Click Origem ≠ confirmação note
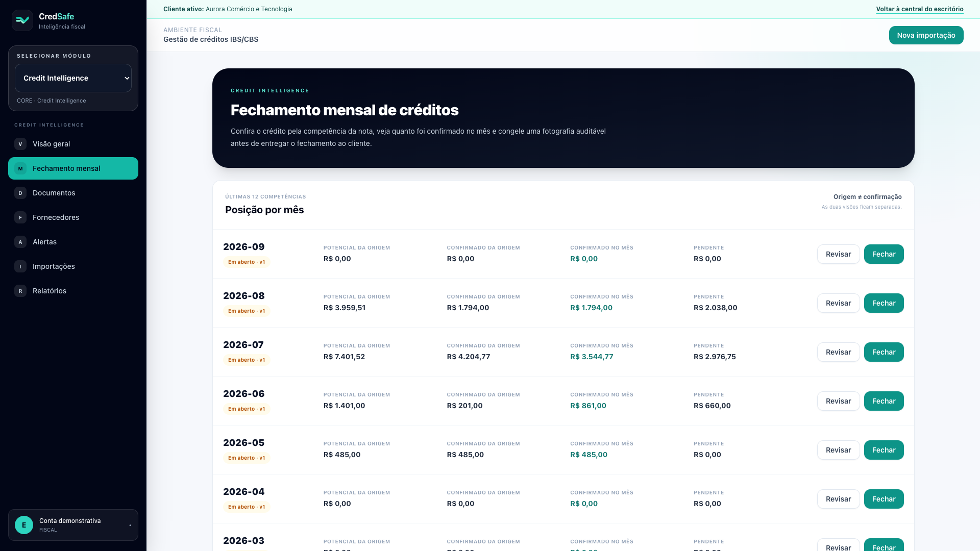 [x=867, y=197]
